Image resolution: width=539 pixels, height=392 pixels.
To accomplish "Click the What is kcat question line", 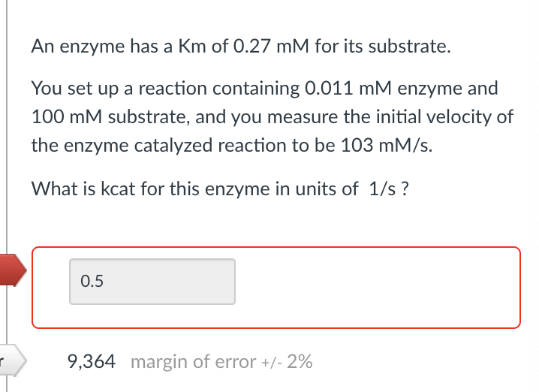I will tap(220, 188).
